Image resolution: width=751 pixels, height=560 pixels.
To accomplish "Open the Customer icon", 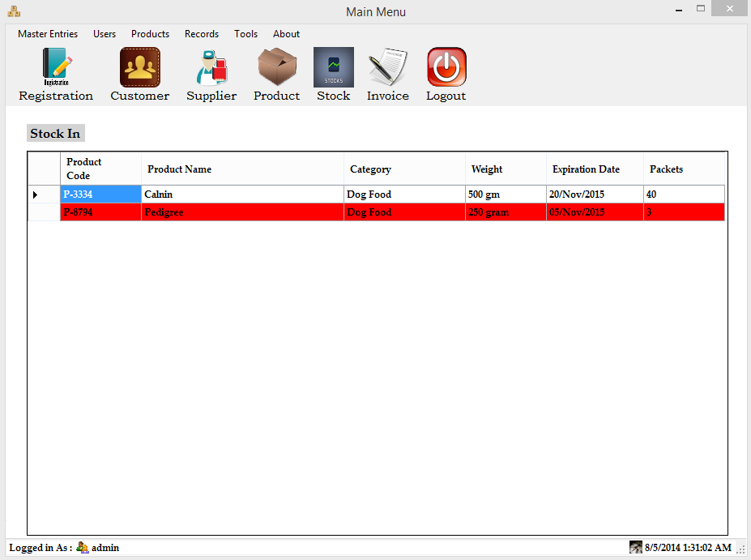I will tap(140, 67).
